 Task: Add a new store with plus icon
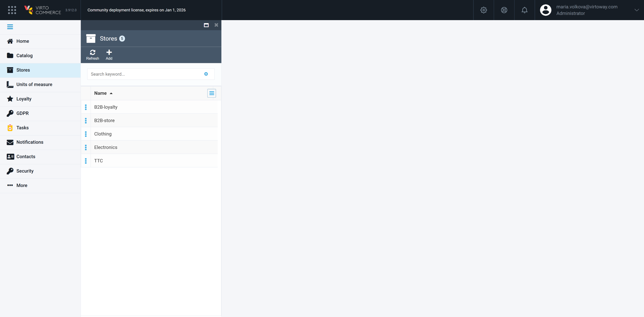(109, 55)
